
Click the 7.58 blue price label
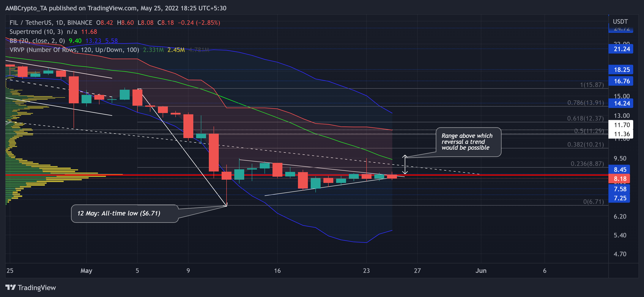[x=619, y=189]
